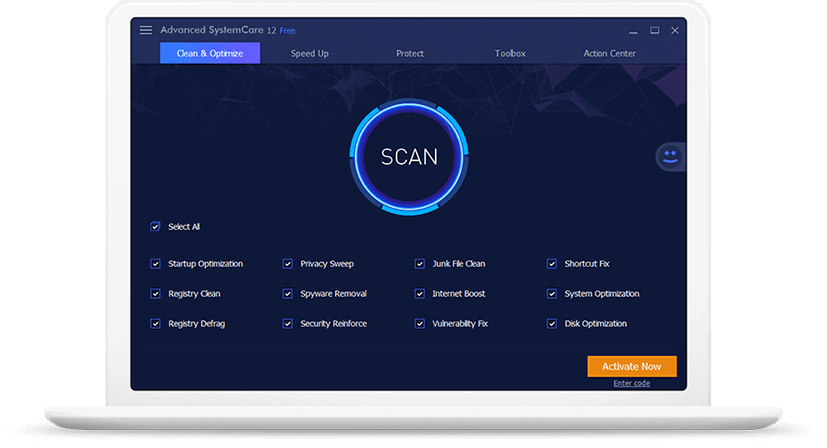Viewport: 827px width, 448px height.
Task: Open the Enter code link
Action: coord(631,383)
